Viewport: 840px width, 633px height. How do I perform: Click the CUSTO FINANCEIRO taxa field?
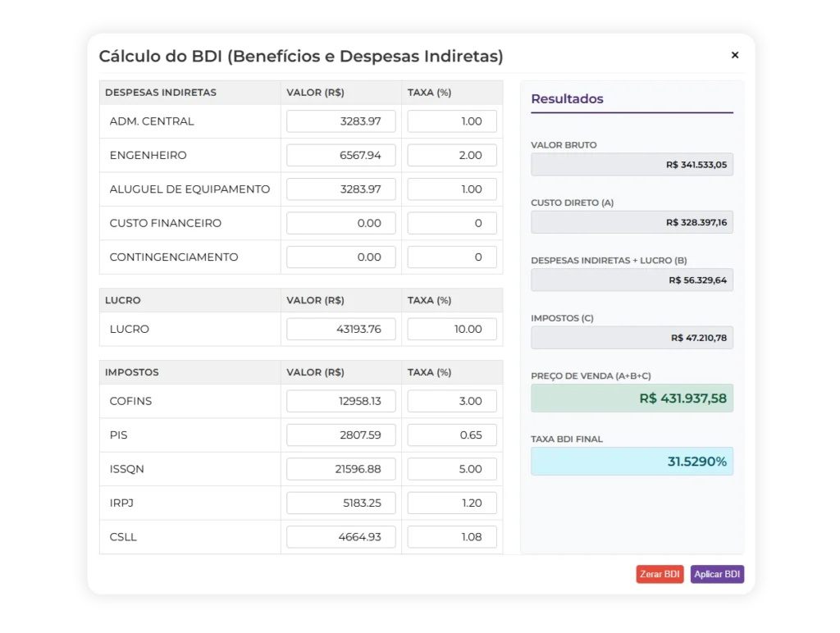coord(452,223)
